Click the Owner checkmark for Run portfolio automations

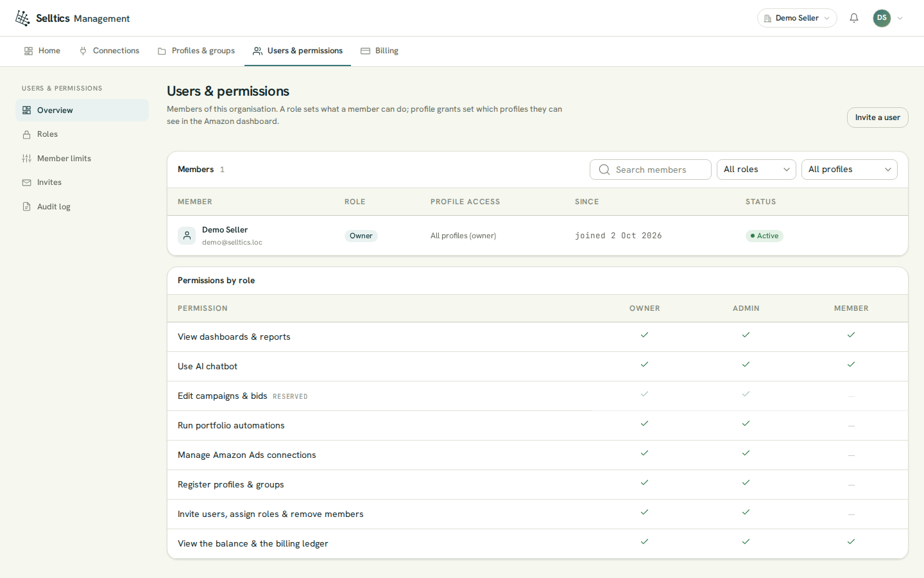tap(644, 423)
